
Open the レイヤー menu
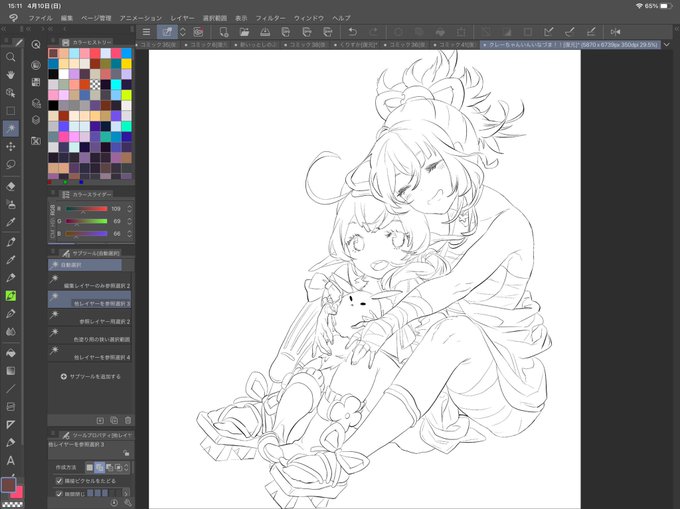point(182,18)
